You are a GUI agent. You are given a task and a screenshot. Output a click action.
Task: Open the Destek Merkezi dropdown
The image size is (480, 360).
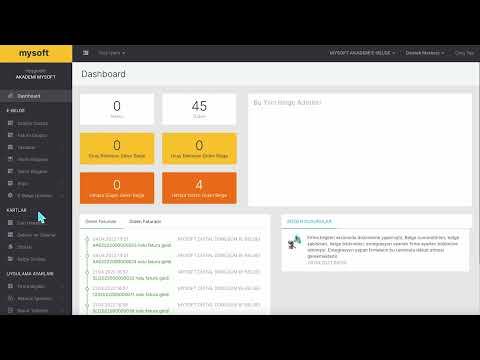tap(425, 53)
